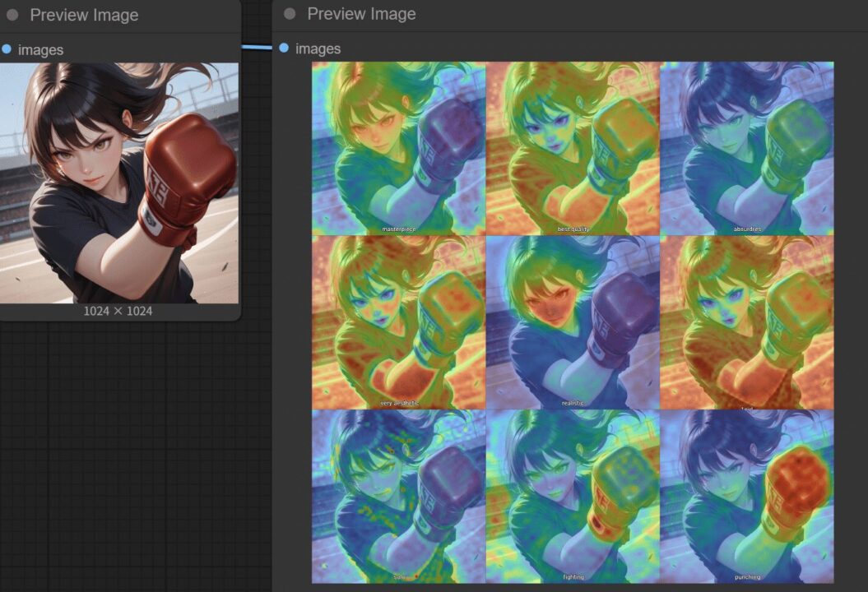Viewport: 868px width, 592px height.
Task: Open the heatmap tile labeled fighting
Action: pos(573,497)
